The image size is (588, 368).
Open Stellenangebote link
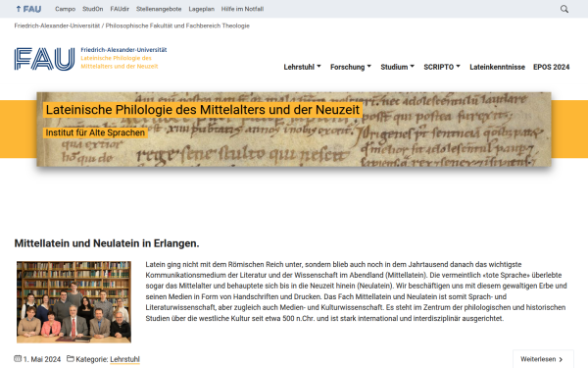tap(159, 9)
